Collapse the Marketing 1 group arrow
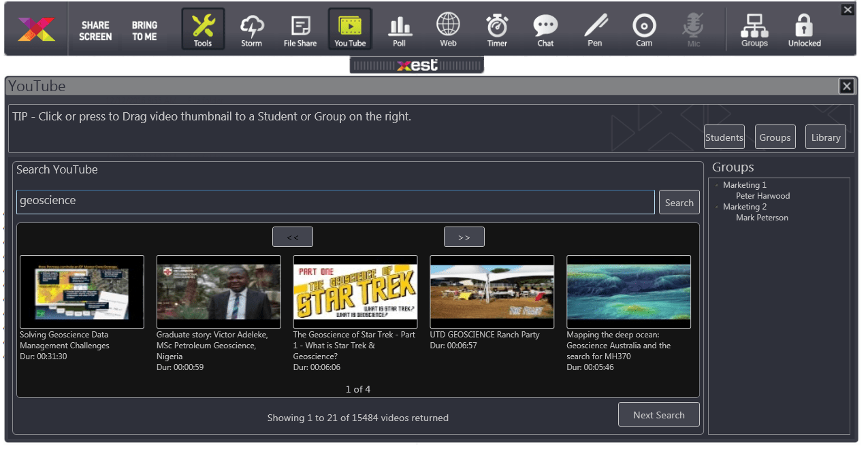The width and height of the screenshot is (868, 449). 716,185
